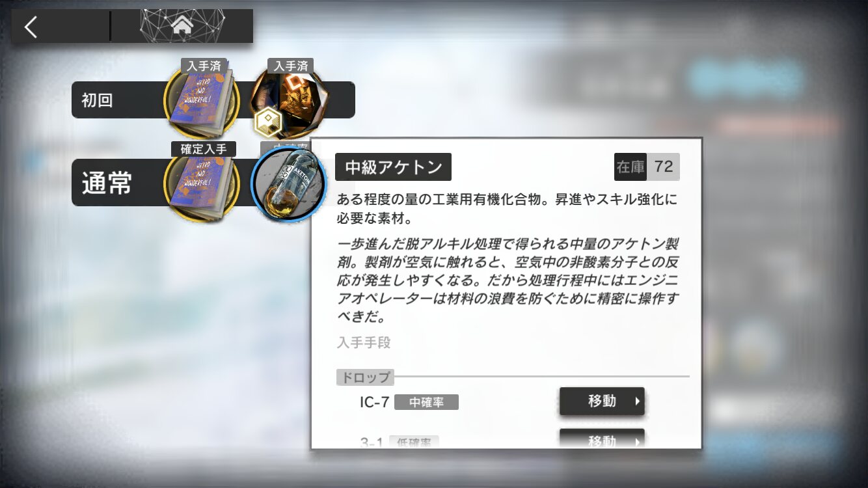Image resolution: width=868 pixels, height=488 pixels.
Task: Return to the home screen
Action: click(x=182, y=26)
